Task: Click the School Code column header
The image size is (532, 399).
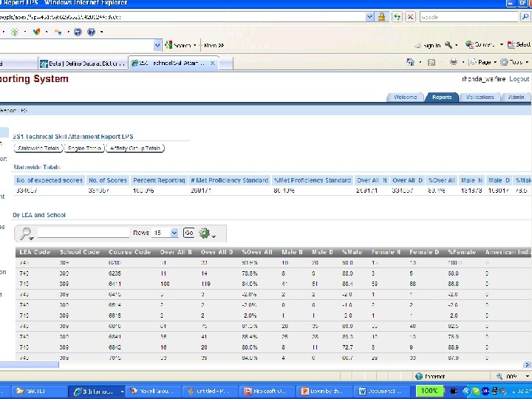Action: [x=80, y=252]
